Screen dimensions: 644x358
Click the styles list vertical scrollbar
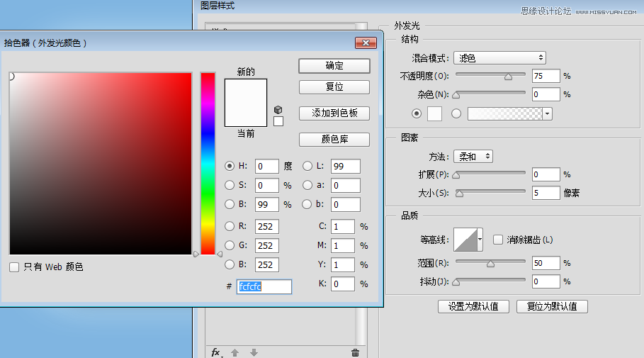[361, 325]
